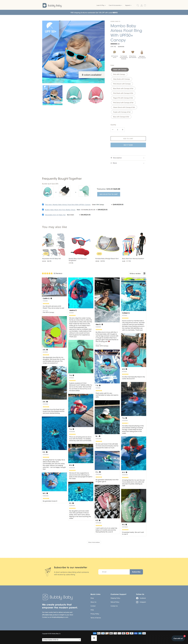Open the search icon in header
188x644 pixels.
[138, 5]
